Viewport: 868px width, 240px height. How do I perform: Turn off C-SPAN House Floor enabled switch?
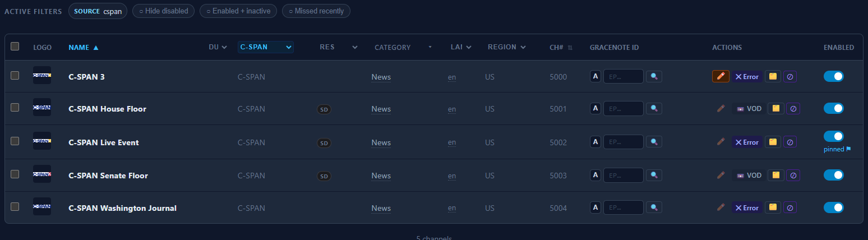(834, 108)
